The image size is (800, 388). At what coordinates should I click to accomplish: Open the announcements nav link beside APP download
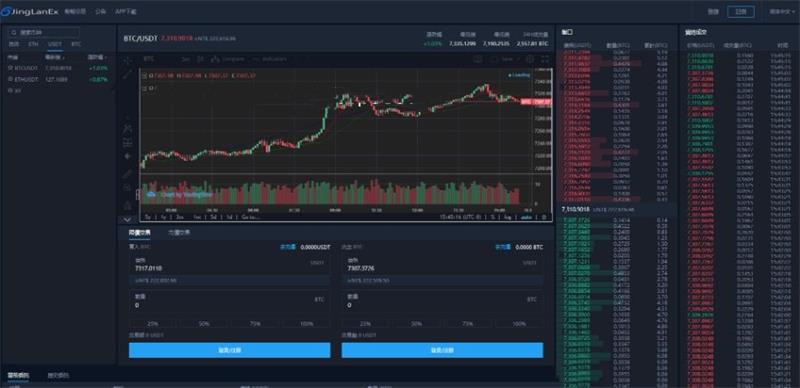pos(100,11)
